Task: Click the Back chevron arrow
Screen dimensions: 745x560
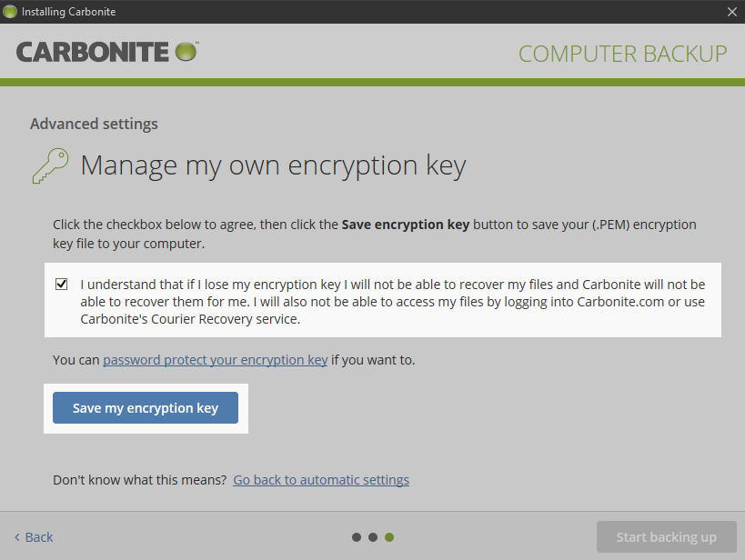Action: [16, 537]
